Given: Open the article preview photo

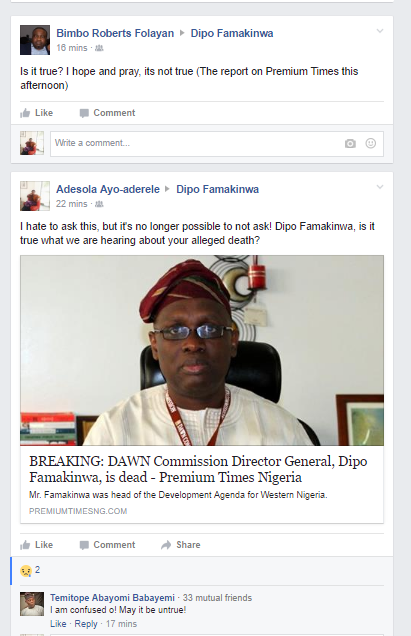Looking at the screenshot, I should click(x=202, y=350).
